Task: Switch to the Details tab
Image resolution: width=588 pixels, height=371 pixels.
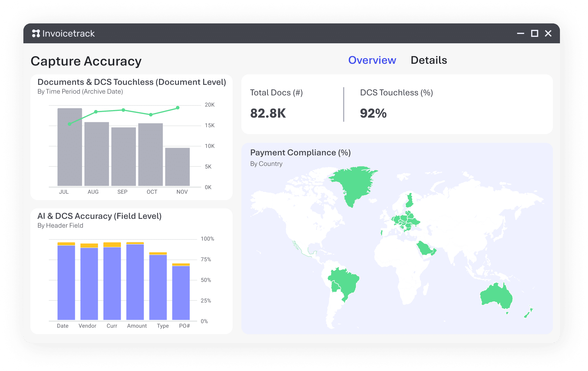Action: click(x=428, y=60)
